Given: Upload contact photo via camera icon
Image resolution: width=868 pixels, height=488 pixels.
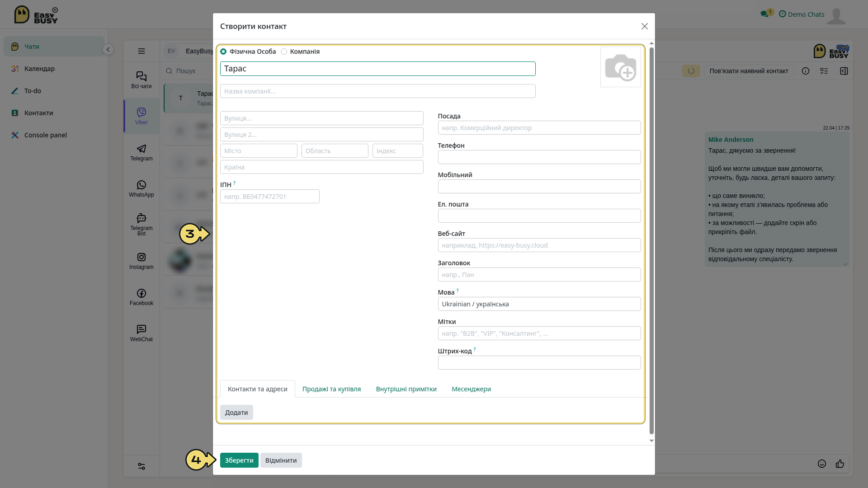Looking at the screenshot, I should tap(620, 67).
